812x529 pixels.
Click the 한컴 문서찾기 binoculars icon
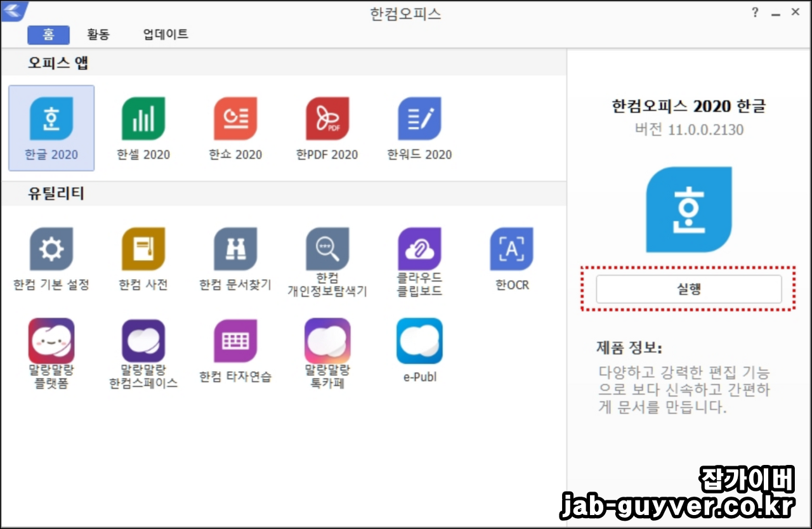235,249
